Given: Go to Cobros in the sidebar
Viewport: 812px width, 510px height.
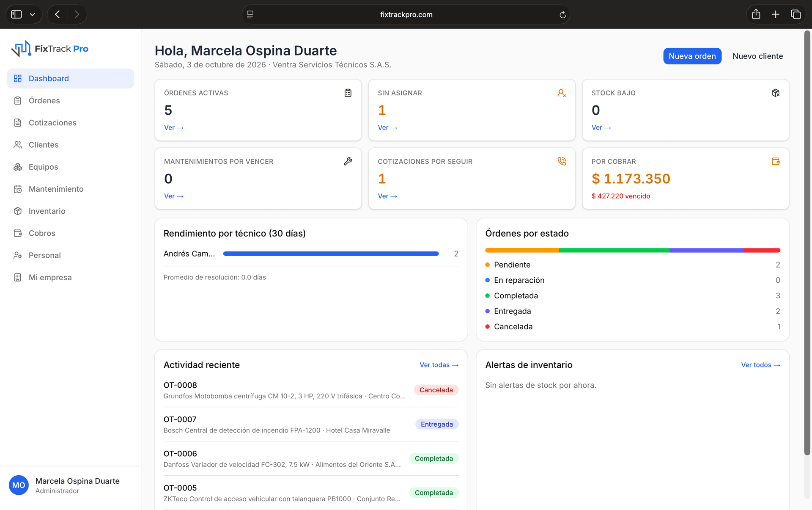Looking at the screenshot, I should click(x=70, y=233).
